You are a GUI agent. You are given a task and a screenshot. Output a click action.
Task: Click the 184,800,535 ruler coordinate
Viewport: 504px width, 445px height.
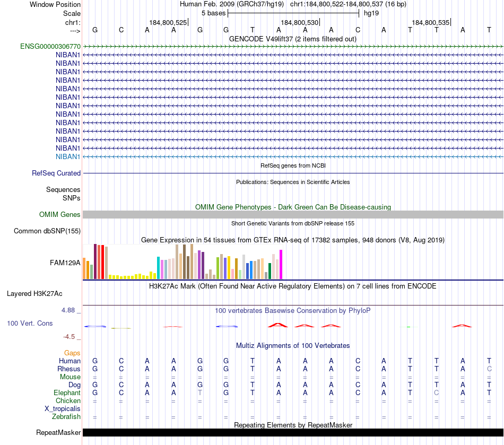click(430, 22)
